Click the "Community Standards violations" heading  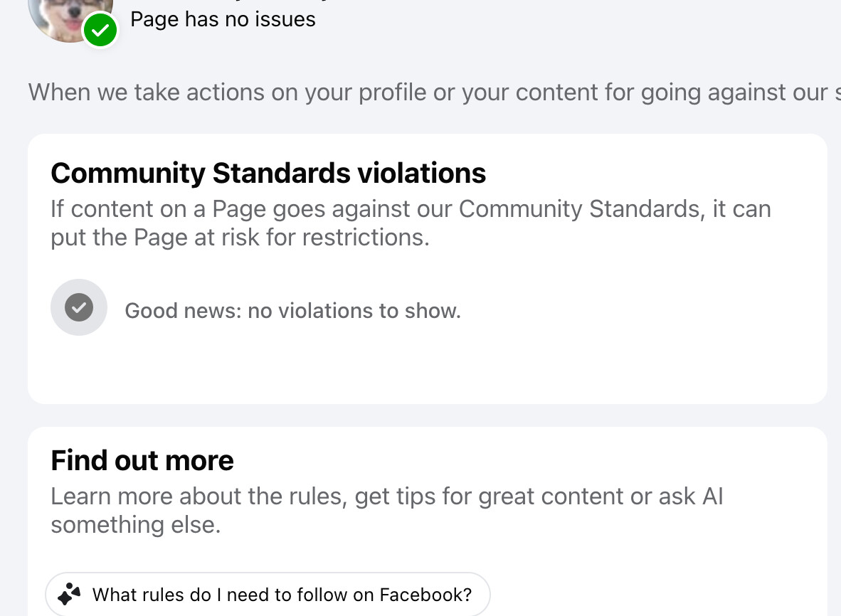click(268, 173)
